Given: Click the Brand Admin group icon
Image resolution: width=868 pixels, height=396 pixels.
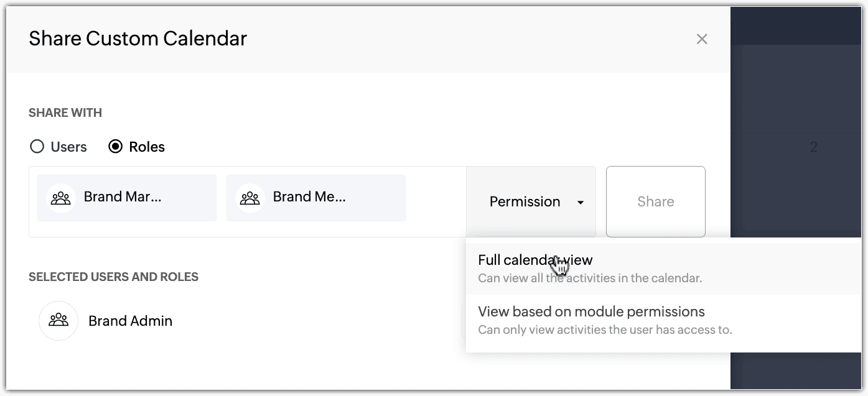Looking at the screenshot, I should 58,321.
